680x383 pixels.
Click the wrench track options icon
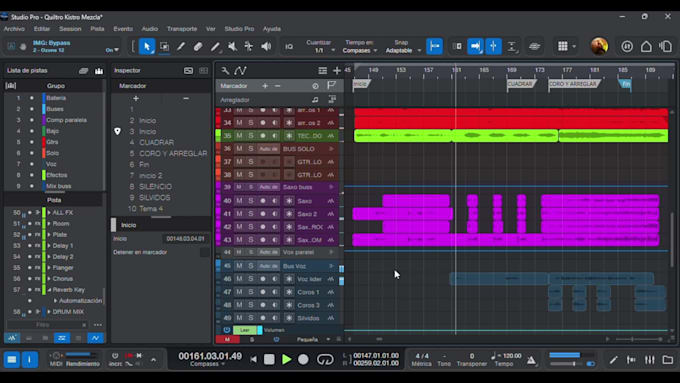[x=225, y=70]
